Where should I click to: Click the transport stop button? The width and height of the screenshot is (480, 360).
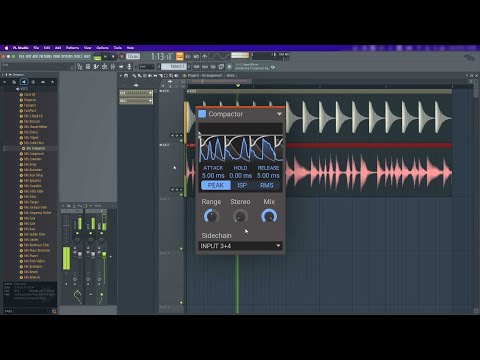coord(113,57)
